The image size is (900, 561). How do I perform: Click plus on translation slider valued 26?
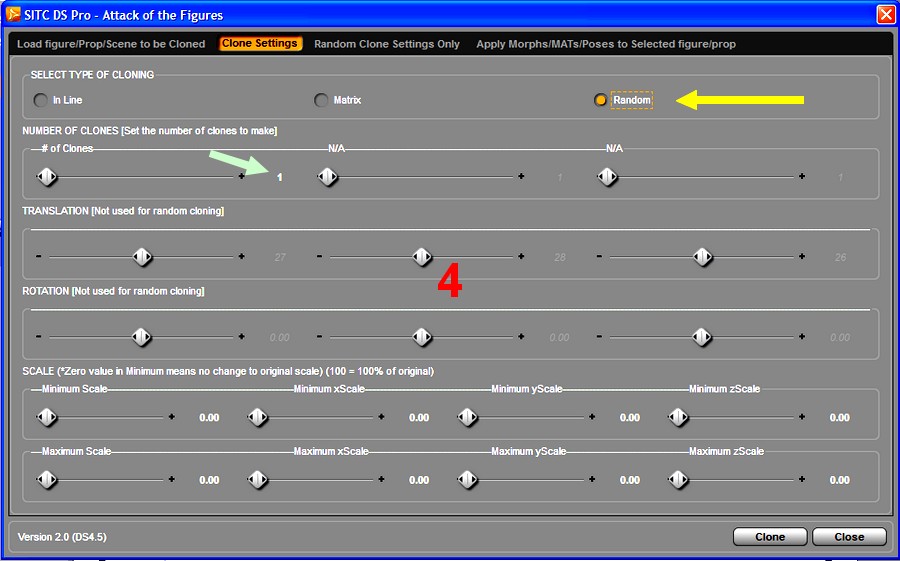point(802,256)
